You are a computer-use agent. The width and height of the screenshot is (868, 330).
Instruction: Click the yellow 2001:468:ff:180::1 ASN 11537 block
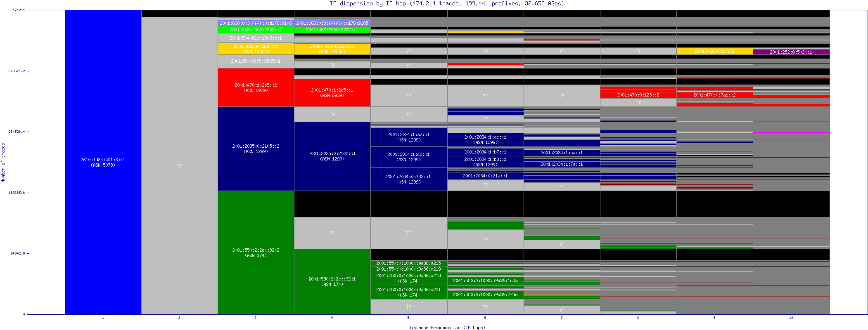(x=332, y=49)
